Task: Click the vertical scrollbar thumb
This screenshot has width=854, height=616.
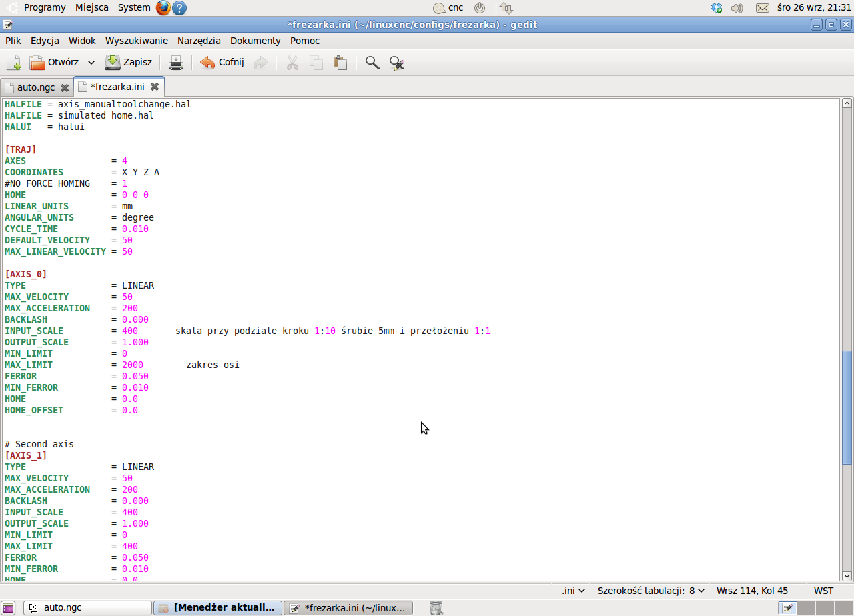Action: point(847,407)
